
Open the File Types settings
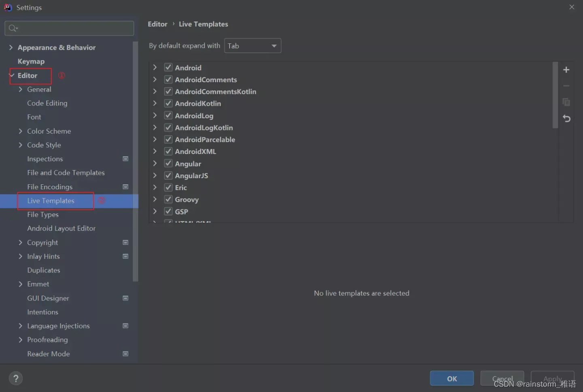(43, 214)
